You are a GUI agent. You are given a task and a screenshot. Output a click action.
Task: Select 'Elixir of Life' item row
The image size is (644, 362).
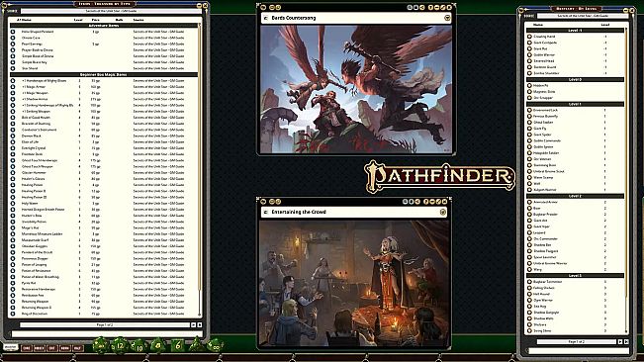tap(104, 142)
